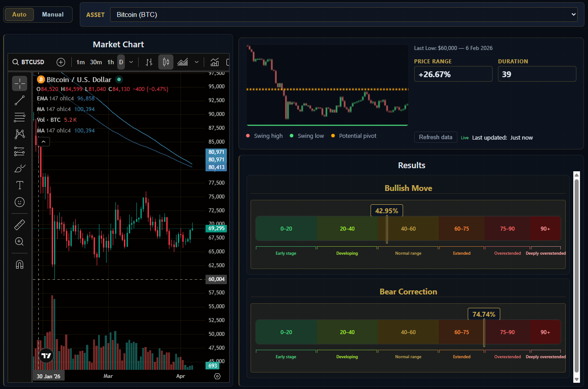Click the Potential pivot legend item
Image resolution: width=588 pixels, height=389 pixels.
pos(354,136)
